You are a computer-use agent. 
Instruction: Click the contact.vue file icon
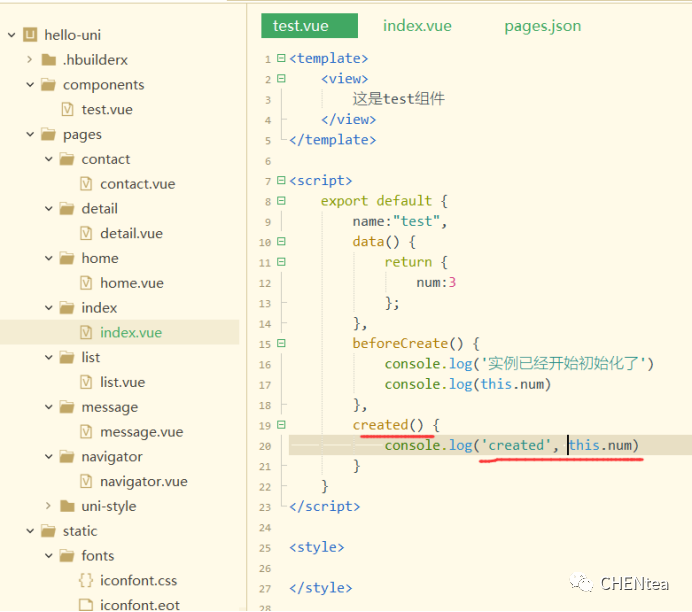(86, 184)
